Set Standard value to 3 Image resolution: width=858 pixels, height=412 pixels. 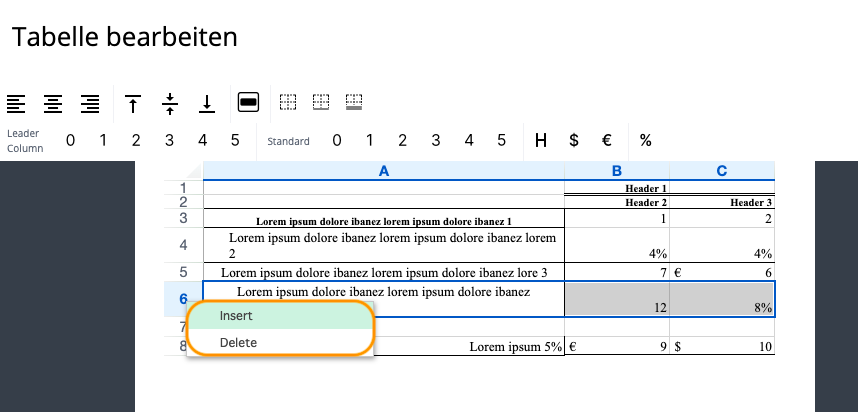click(436, 141)
